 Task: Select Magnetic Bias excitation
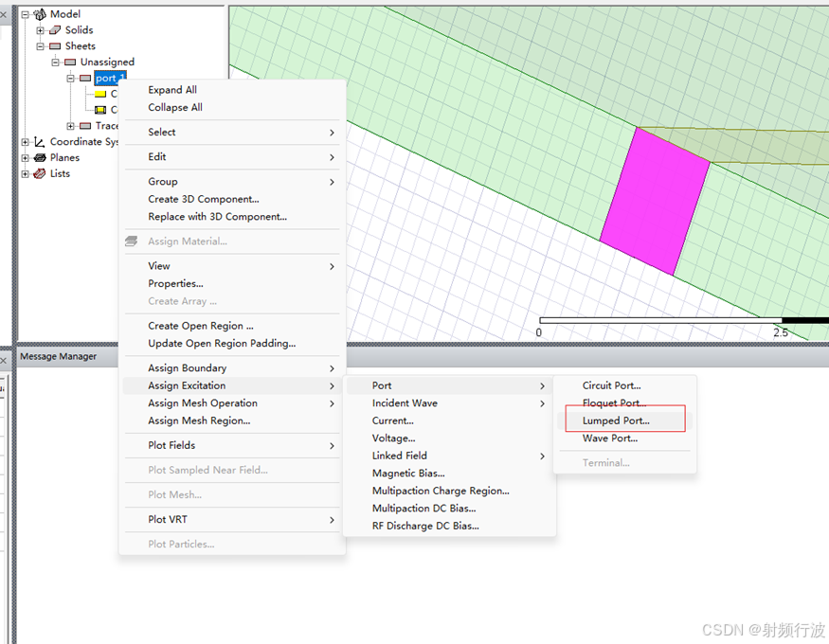click(449, 473)
